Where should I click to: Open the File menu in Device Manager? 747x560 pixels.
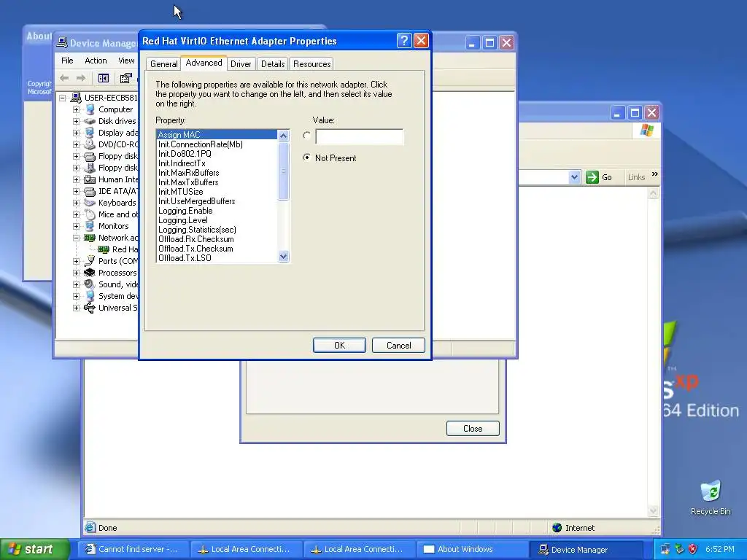point(67,61)
